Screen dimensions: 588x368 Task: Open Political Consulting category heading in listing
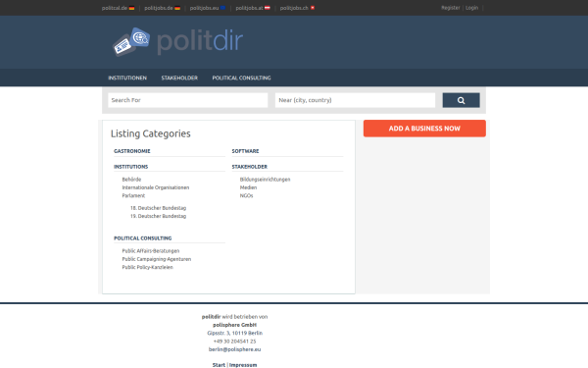143,238
